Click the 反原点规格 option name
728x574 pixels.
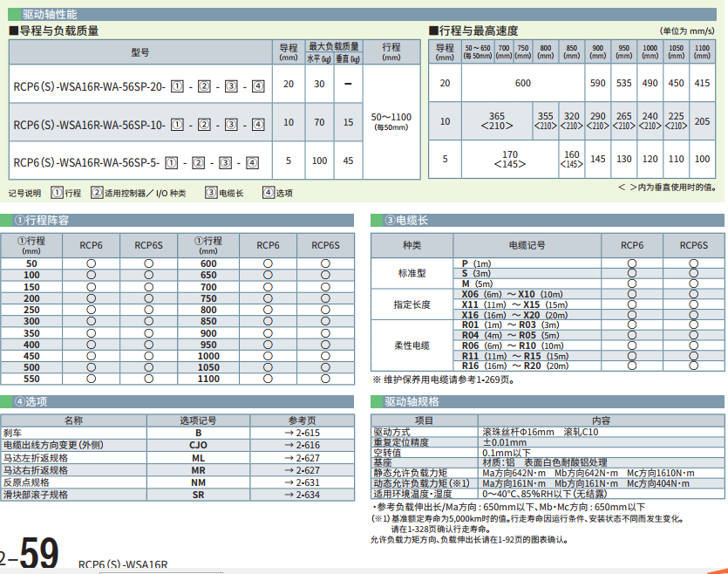coord(26,482)
